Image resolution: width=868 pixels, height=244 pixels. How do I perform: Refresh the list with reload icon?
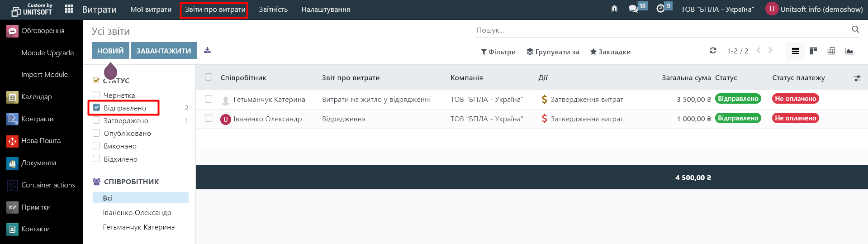(713, 51)
